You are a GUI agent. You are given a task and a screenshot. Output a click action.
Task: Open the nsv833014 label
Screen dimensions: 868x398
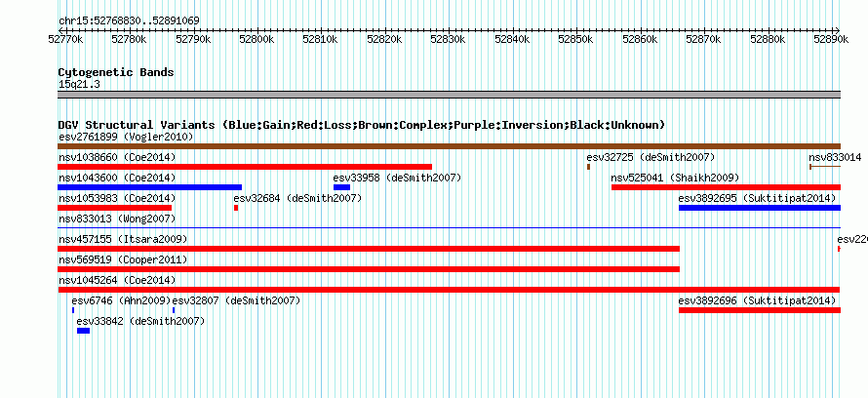click(835, 157)
